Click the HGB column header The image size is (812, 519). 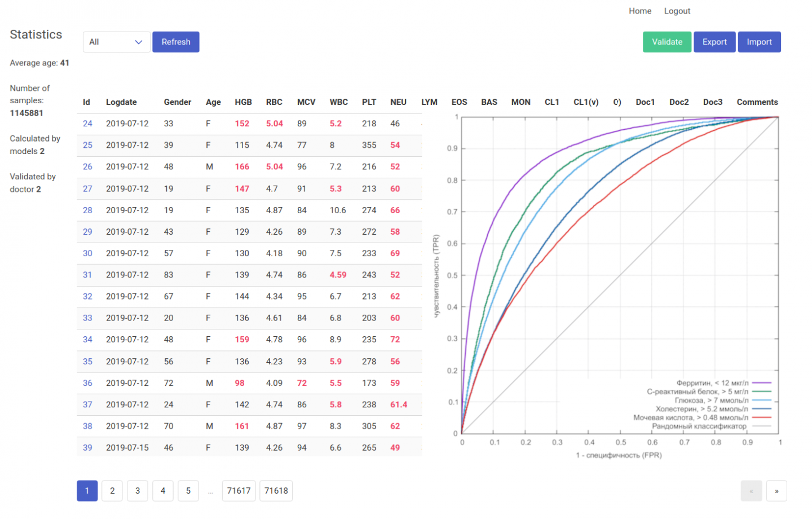(x=244, y=102)
